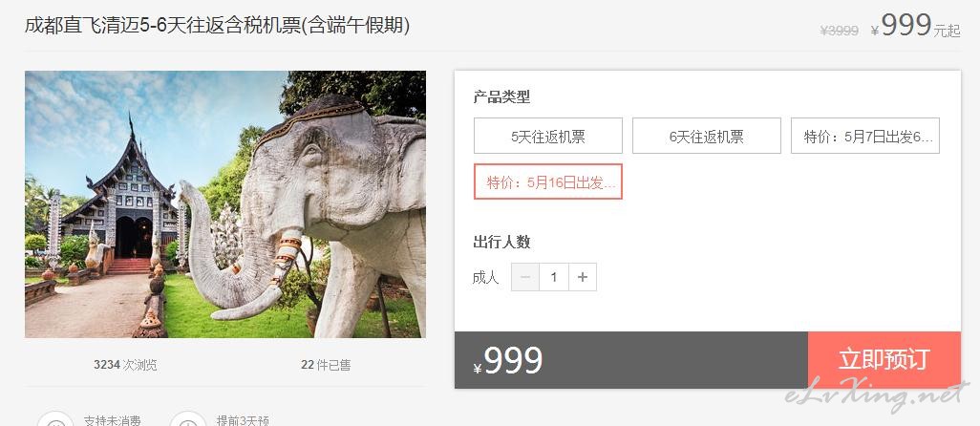Click the 提前3天预 label text
980x426 pixels.
tap(243, 420)
